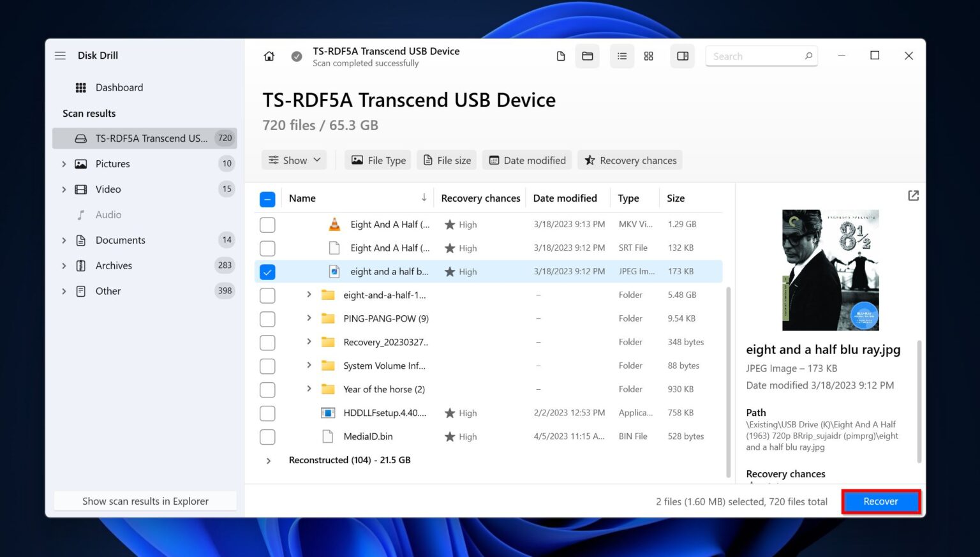The image size is (980, 557).
Task: Check the checkbox for MediaID.bin
Action: [267, 436]
